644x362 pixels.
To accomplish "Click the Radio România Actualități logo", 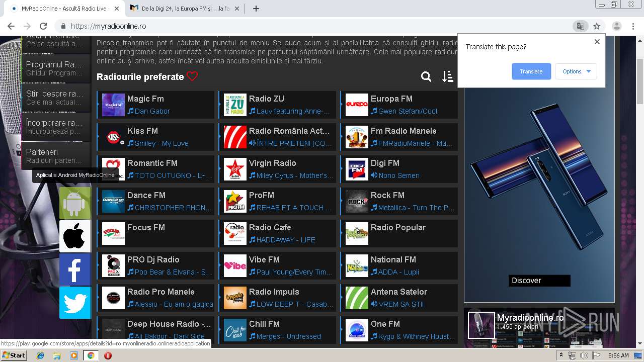I will pos(235,137).
